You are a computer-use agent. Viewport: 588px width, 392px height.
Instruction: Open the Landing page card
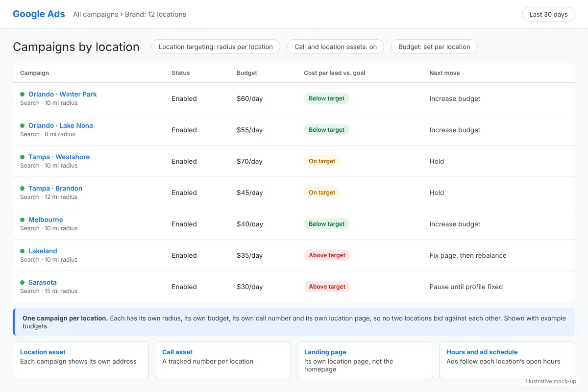pos(365,360)
